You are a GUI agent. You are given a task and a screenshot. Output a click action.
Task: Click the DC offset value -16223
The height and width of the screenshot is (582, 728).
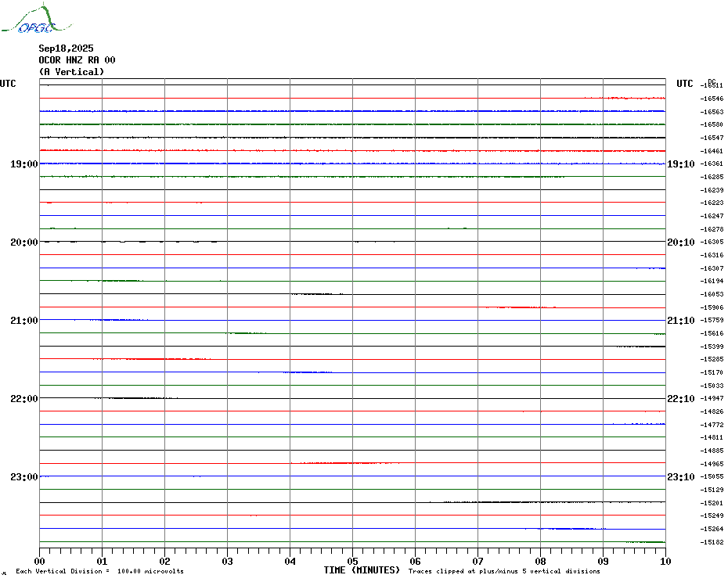[712, 203]
